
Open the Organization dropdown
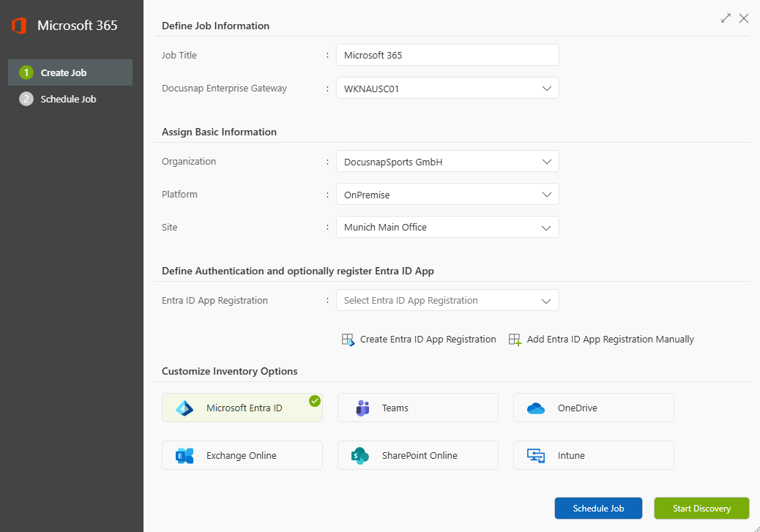pos(447,161)
